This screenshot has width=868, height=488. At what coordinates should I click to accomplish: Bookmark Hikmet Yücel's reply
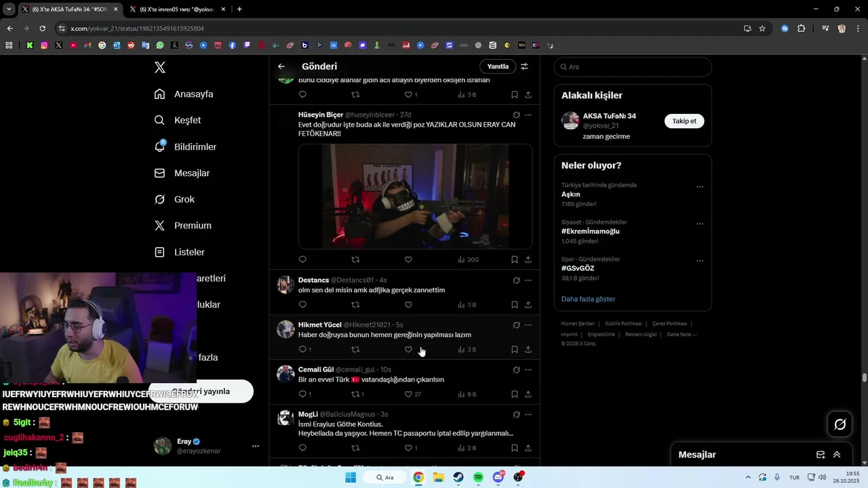pyautogui.click(x=514, y=350)
